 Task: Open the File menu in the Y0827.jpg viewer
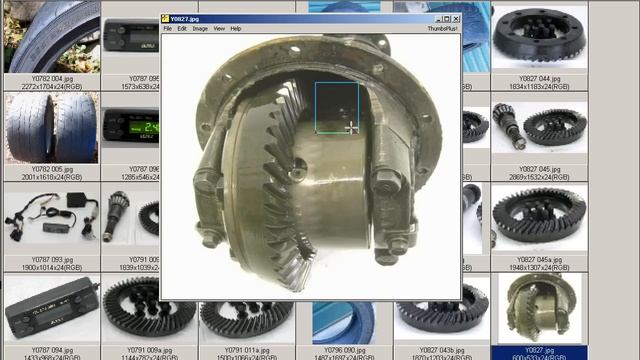[168, 29]
